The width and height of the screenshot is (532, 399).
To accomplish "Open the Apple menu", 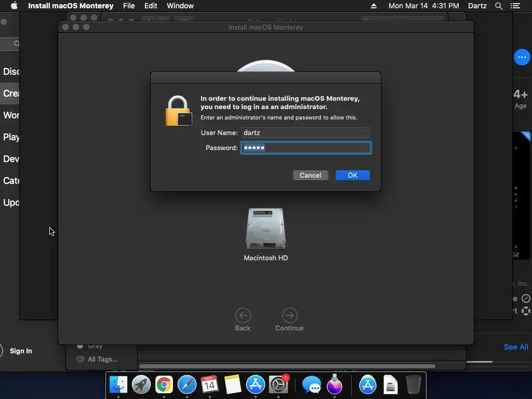I will 14,6.
